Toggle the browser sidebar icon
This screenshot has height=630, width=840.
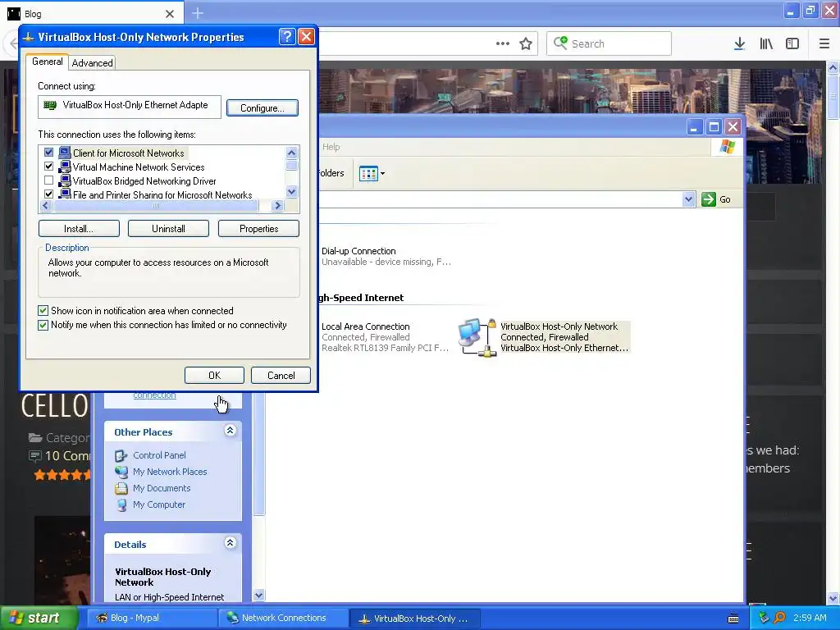[x=792, y=43]
